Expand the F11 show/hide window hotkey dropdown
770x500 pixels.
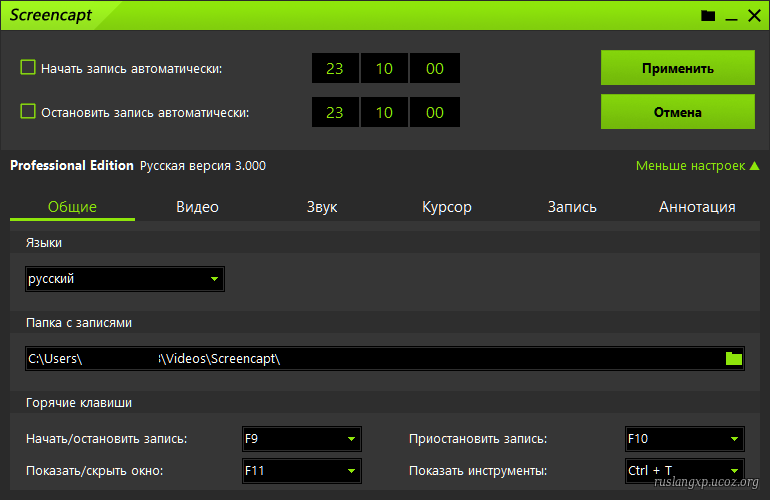[x=301, y=470]
